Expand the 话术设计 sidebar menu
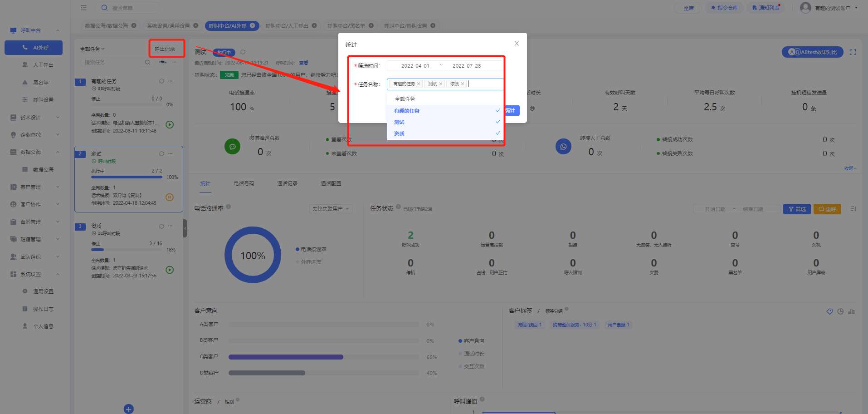Screen dimensions: 868x414 tap(35, 118)
